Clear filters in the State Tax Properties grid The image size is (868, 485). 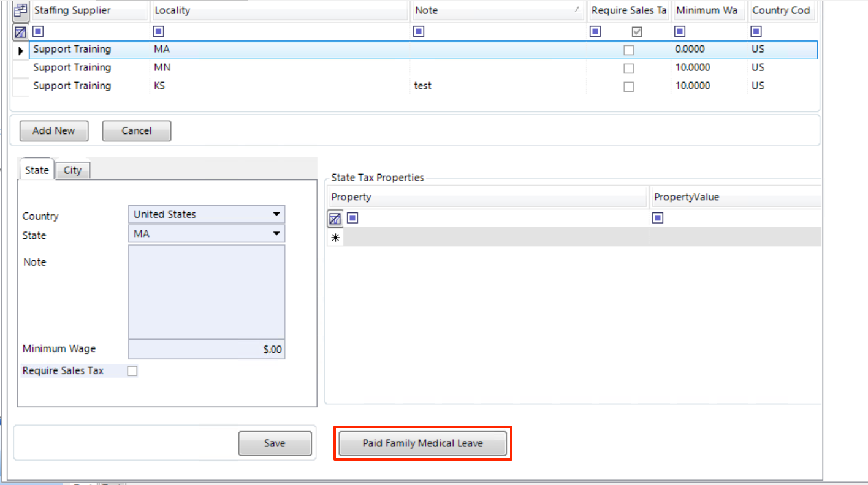pyautogui.click(x=335, y=219)
